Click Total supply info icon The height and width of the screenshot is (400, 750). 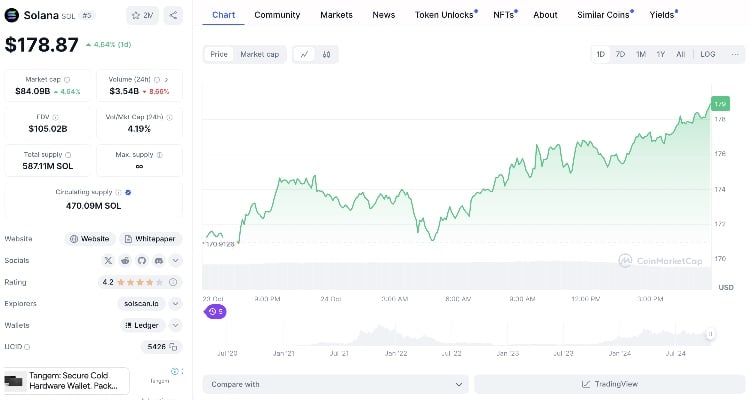click(68, 155)
